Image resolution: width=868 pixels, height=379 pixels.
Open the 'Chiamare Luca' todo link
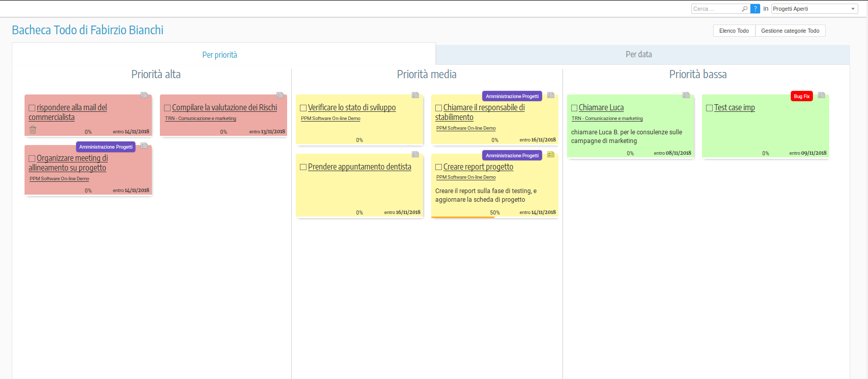click(601, 108)
